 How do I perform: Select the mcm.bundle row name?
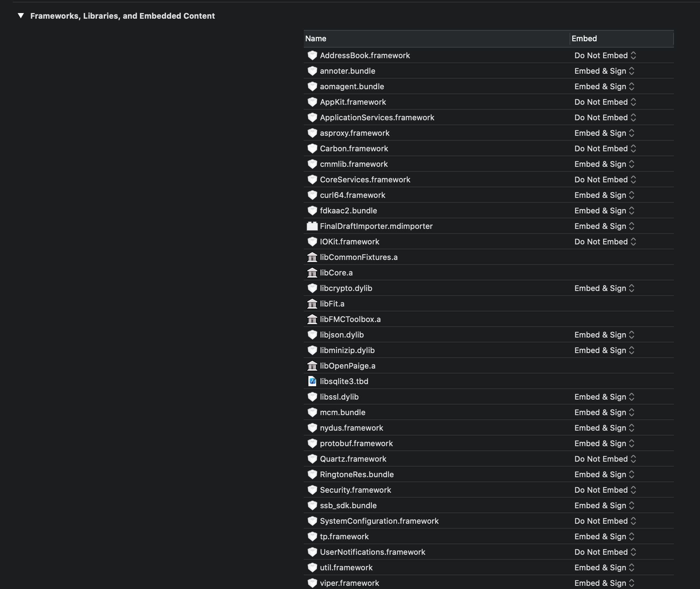(343, 412)
